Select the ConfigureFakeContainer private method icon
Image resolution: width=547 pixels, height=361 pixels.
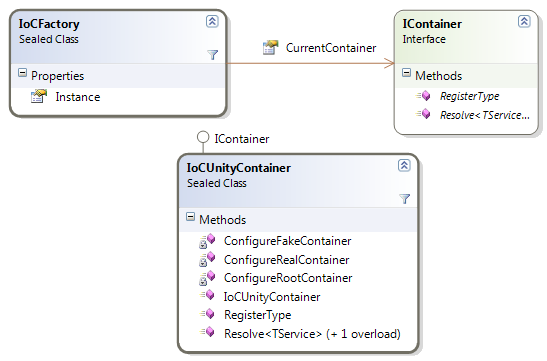(207, 241)
